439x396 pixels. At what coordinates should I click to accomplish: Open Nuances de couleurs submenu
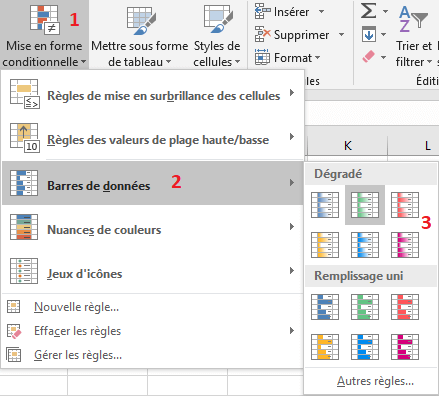coord(153,227)
